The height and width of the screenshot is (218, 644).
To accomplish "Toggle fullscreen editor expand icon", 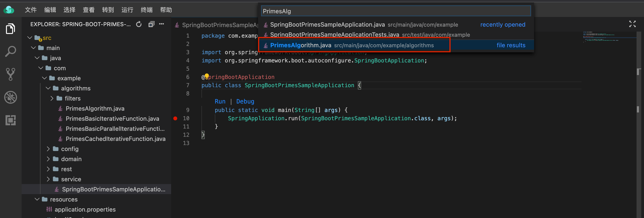I will point(632,24).
